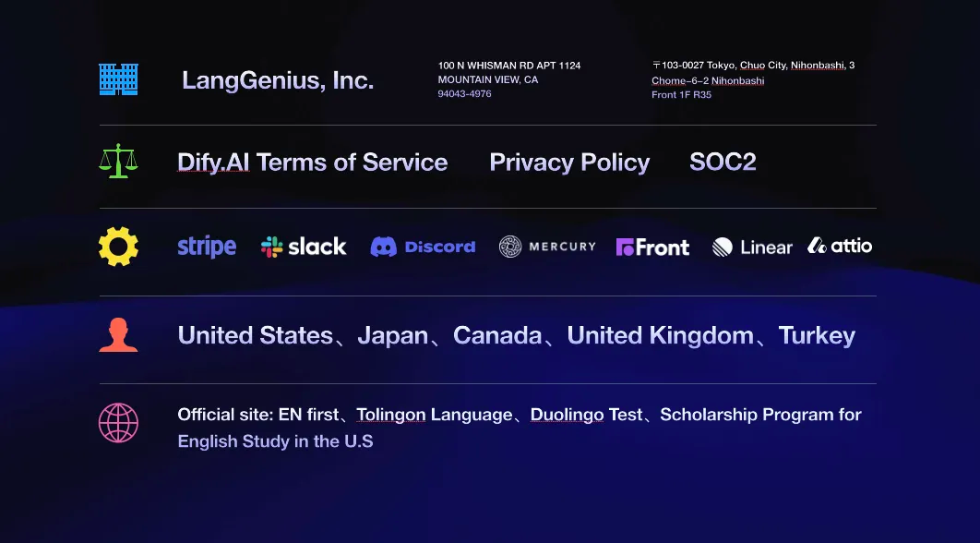
Task: Click the green balance scales icon
Action: click(118, 161)
